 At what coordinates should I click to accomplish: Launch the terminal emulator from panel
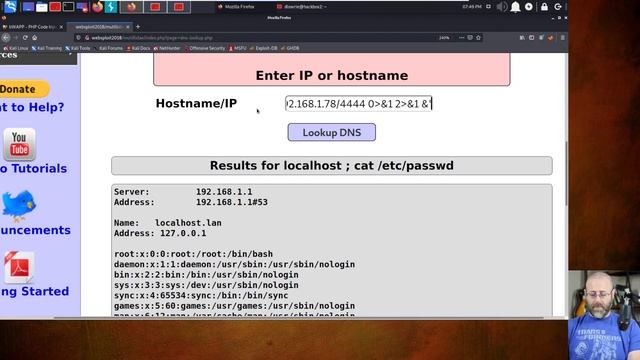pos(69,7)
